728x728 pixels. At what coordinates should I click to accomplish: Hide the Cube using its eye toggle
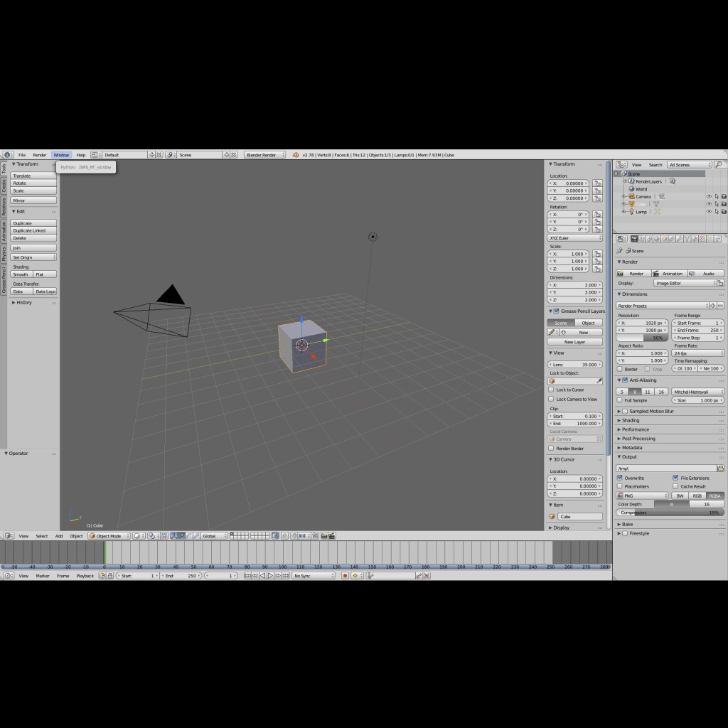[x=707, y=204]
